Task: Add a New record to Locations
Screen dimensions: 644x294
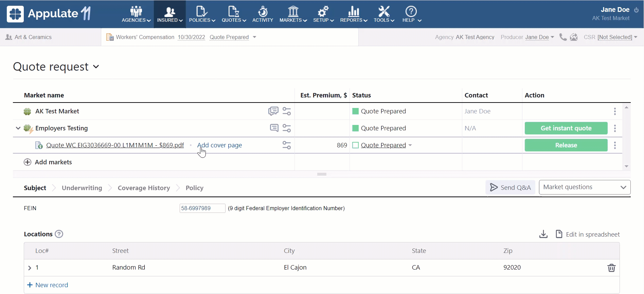Action: click(48, 285)
